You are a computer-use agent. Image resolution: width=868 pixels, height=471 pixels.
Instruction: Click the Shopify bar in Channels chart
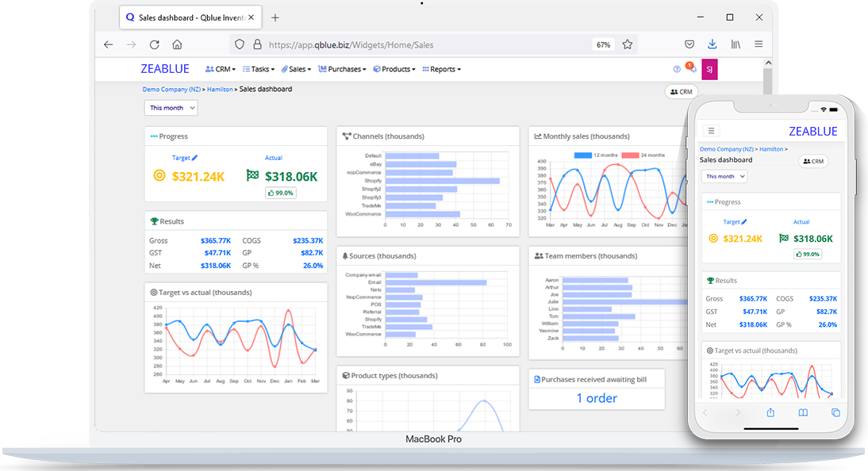coord(442,181)
